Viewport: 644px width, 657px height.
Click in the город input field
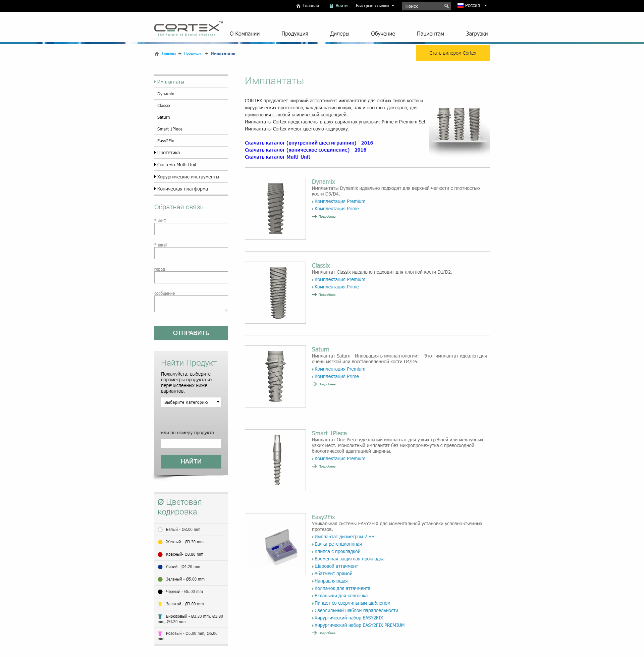191,277
